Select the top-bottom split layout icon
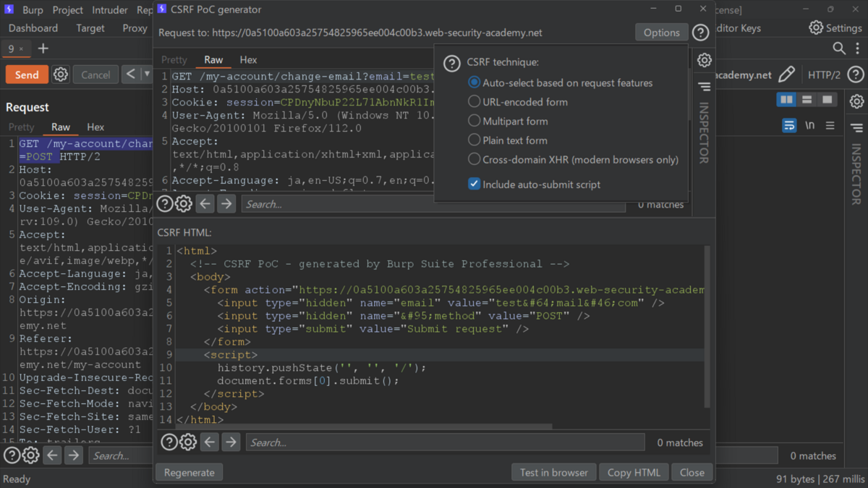Screen dimensions: 868x488 [807, 100]
